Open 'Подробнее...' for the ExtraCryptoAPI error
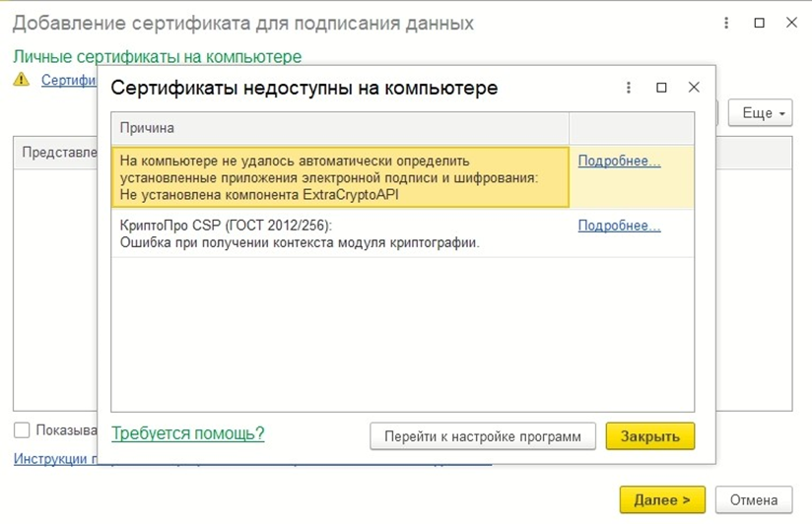Viewport: 812px width, 524px height. pyautogui.click(x=619, y=161)
